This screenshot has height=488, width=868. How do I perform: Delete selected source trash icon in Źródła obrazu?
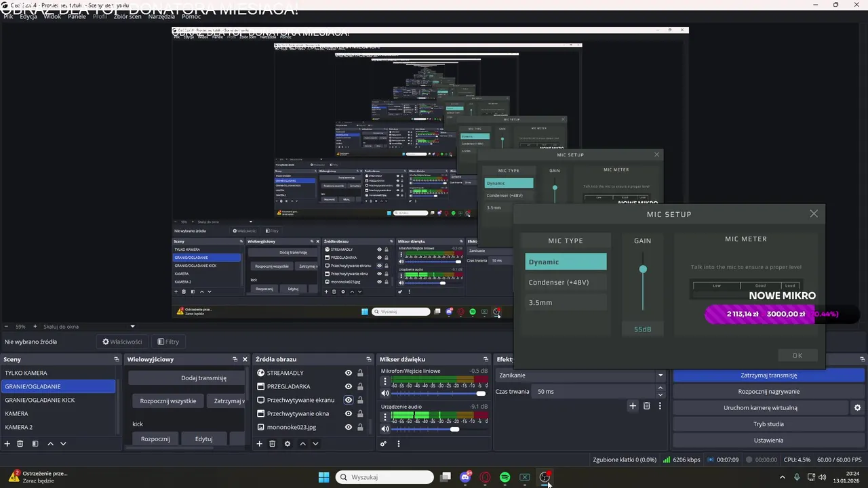273,444
